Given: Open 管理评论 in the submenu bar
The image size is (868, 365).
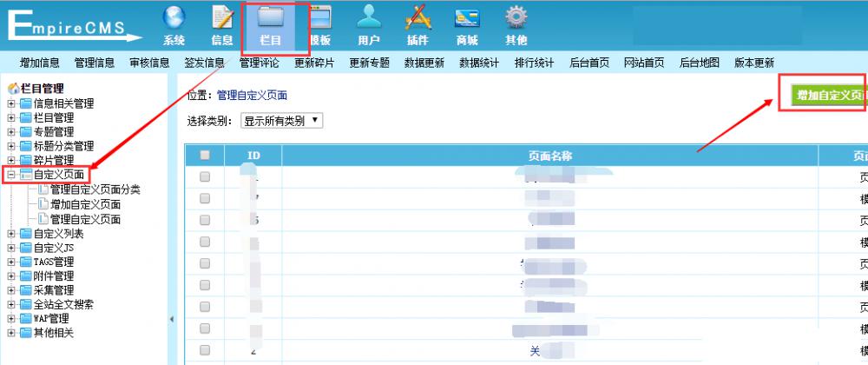Looking at the screenshot, I should (259, 63).
